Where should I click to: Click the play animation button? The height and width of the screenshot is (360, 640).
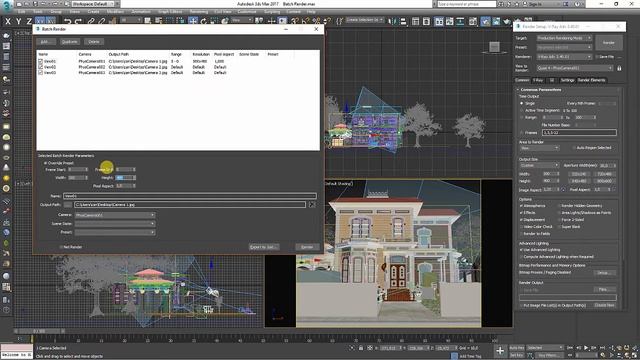tap(586, 348)
